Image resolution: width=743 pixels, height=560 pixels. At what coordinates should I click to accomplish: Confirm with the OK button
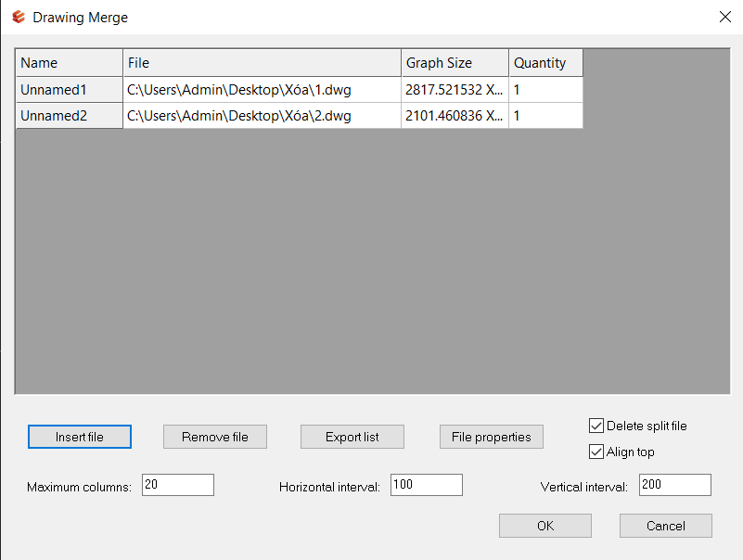click(544, 526)
